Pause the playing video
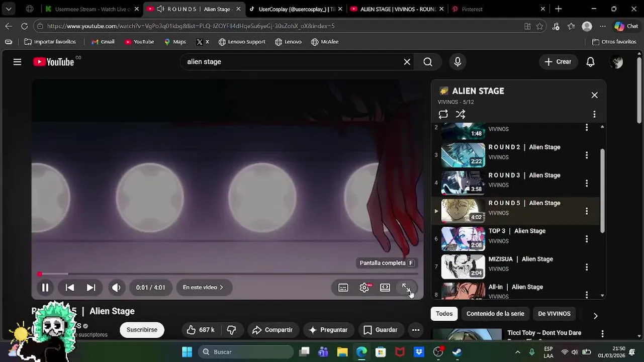This screenshot has height=362, width=644. [45, 288]
